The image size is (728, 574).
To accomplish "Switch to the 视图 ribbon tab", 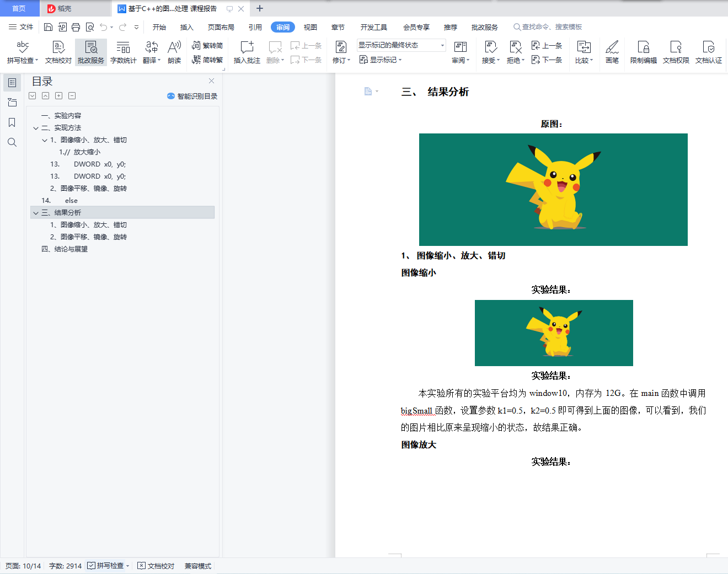I will tap(311, 27).
